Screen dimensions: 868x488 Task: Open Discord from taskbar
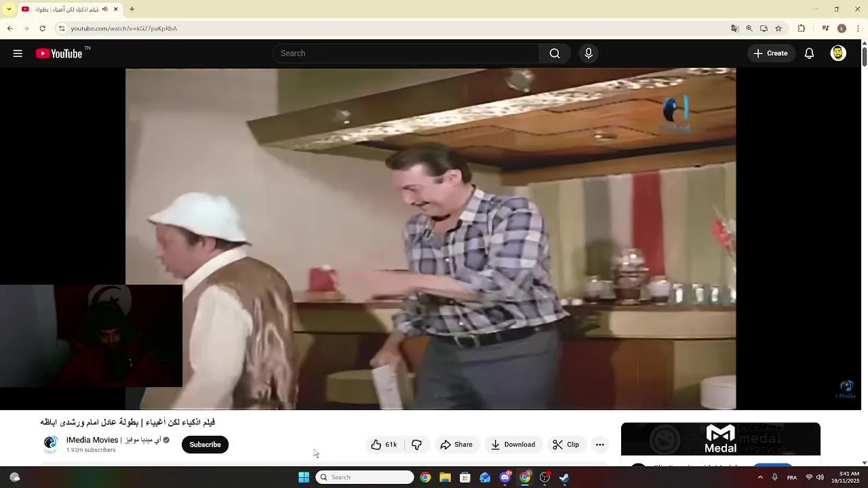(505, 477)
